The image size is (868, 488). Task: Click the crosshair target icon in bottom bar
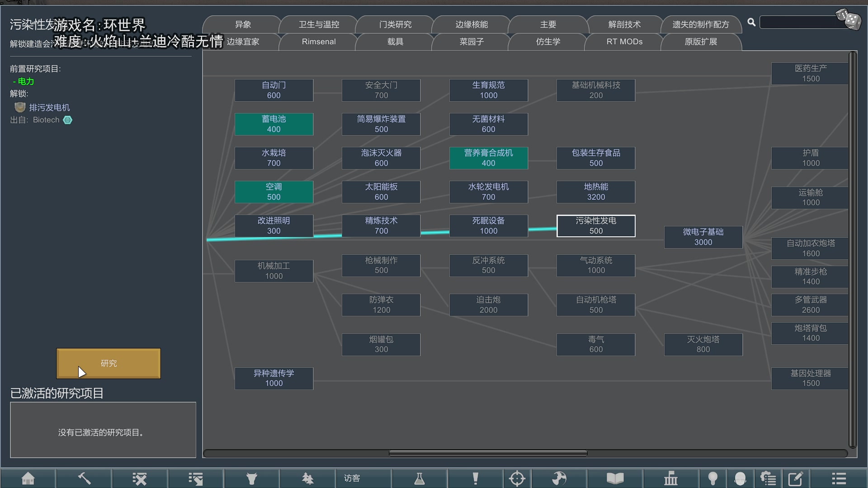pyautogui.click(x=517, y=478)
